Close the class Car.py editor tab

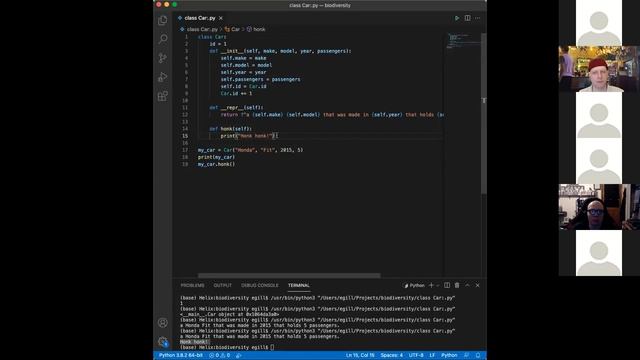[x=221, y=18]
